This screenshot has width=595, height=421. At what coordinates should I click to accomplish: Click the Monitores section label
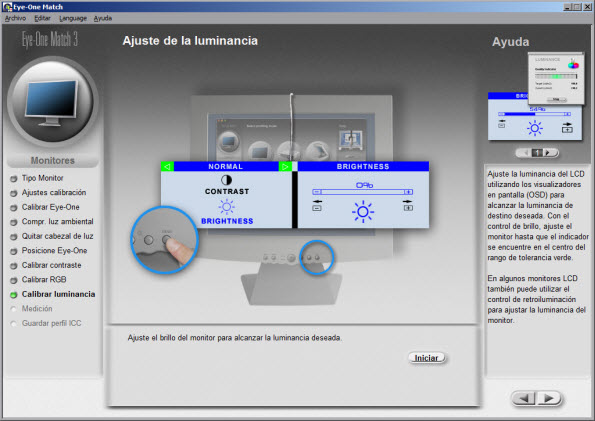(53, 161)
